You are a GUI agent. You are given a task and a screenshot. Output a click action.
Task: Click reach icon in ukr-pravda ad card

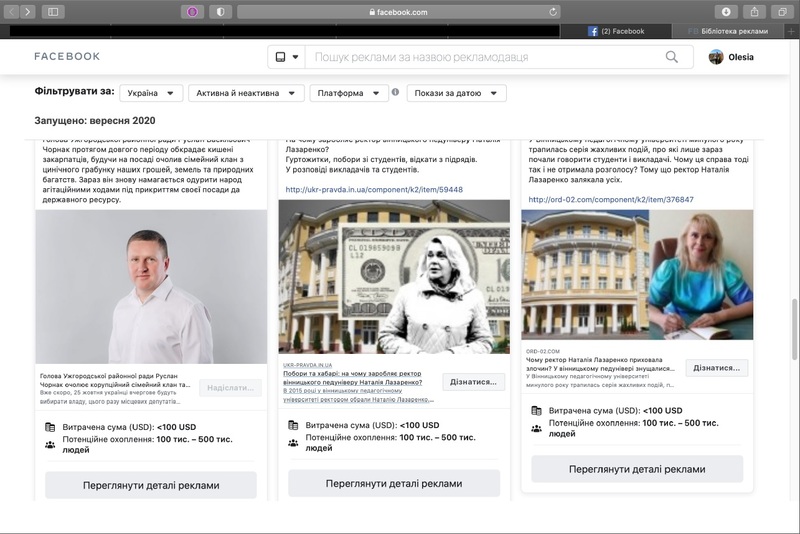pos(293,443)
